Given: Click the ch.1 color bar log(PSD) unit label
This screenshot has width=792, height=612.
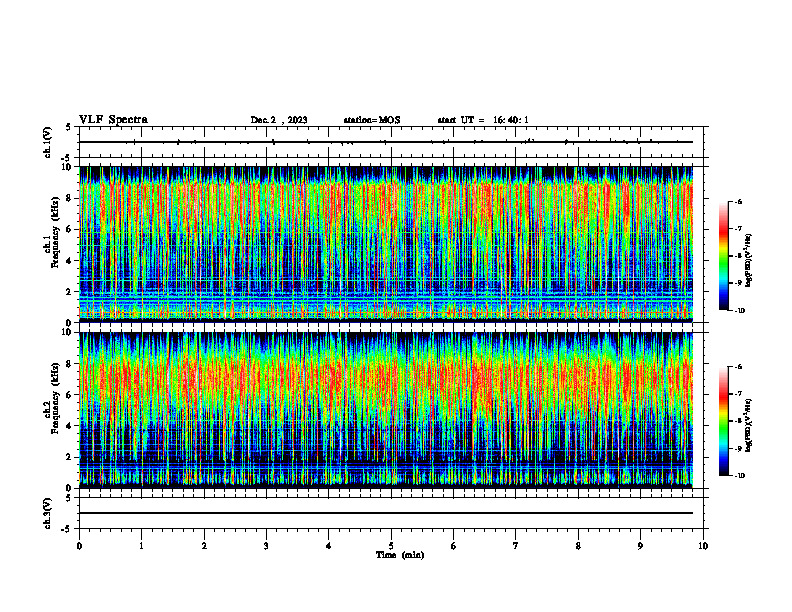Looking at the screenshot, I should 750,261.
